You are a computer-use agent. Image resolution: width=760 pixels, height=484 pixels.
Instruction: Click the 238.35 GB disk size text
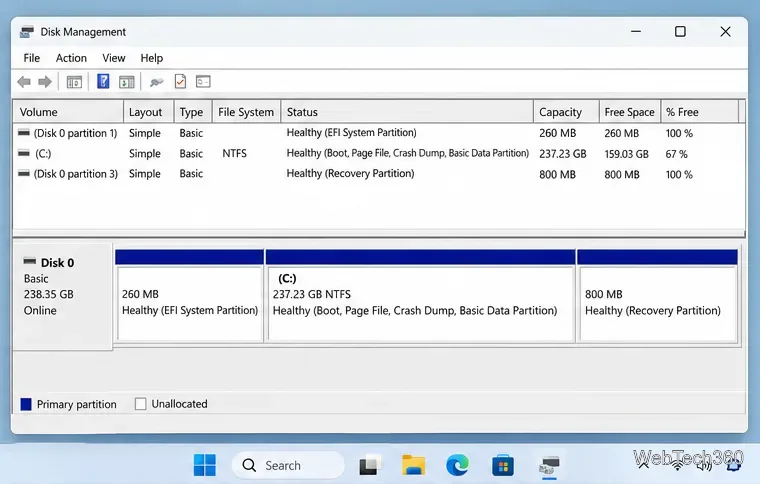[x=48, y=295]
